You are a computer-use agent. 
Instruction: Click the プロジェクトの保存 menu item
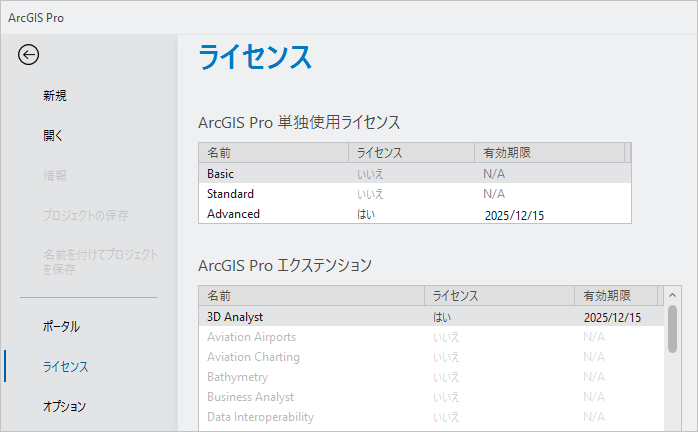(85, 216)
